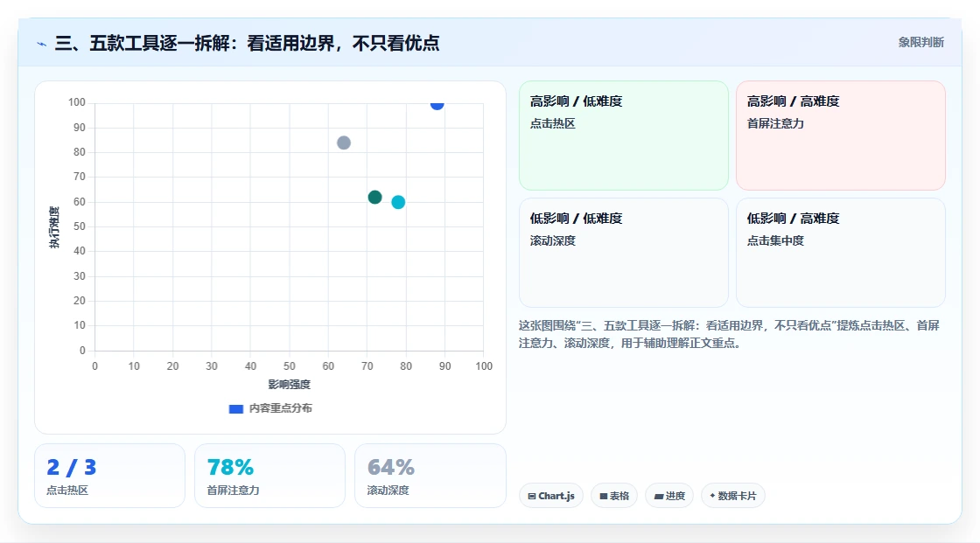Toggle the 内容重点分布 legend color box
The image size is (980, 543).
coord(235,408)
